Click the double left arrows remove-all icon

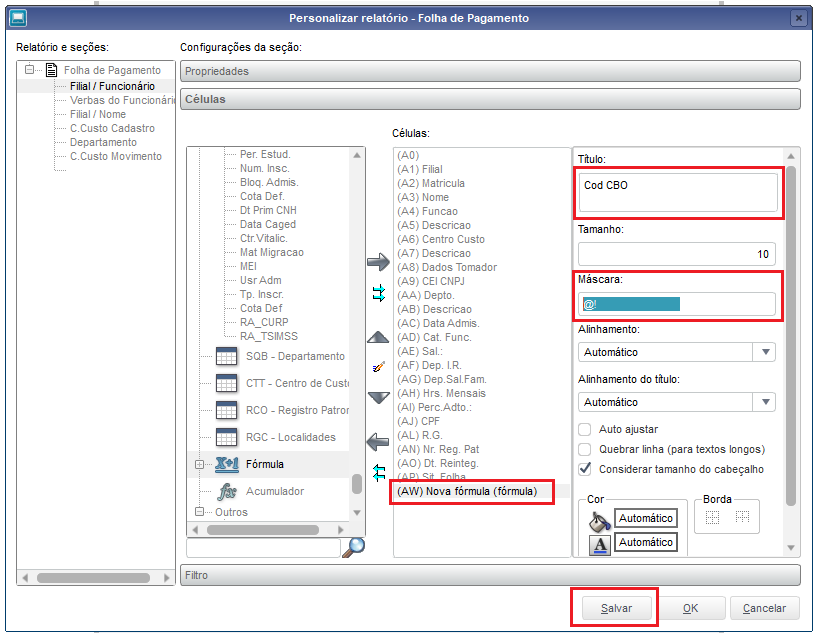click(x=379, y=473)
